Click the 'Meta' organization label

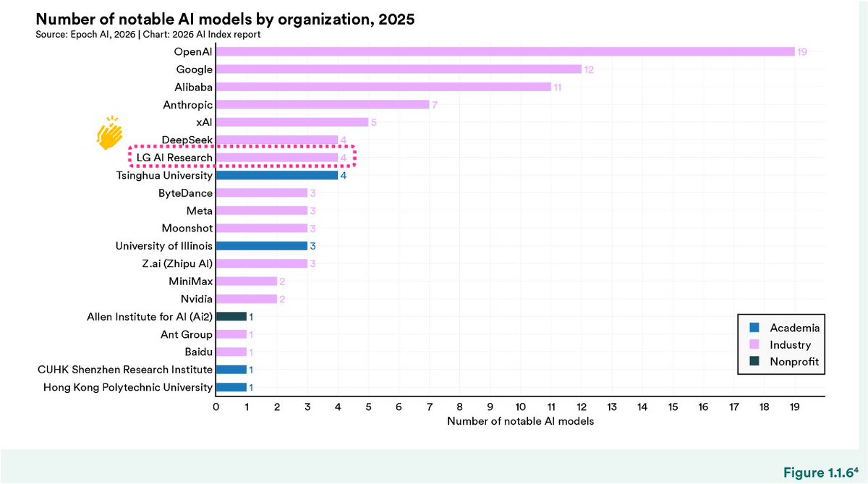(200, 211)
